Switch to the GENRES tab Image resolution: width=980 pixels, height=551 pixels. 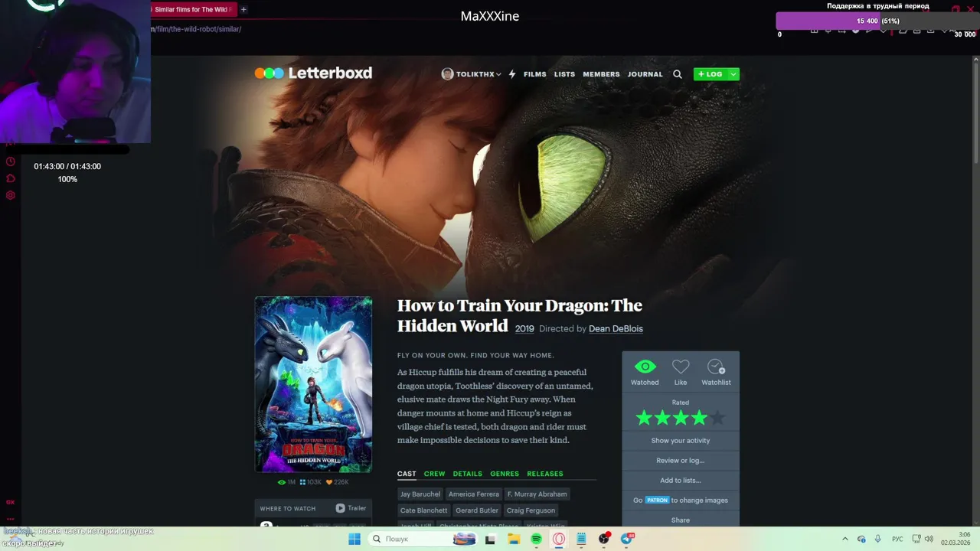505,474
